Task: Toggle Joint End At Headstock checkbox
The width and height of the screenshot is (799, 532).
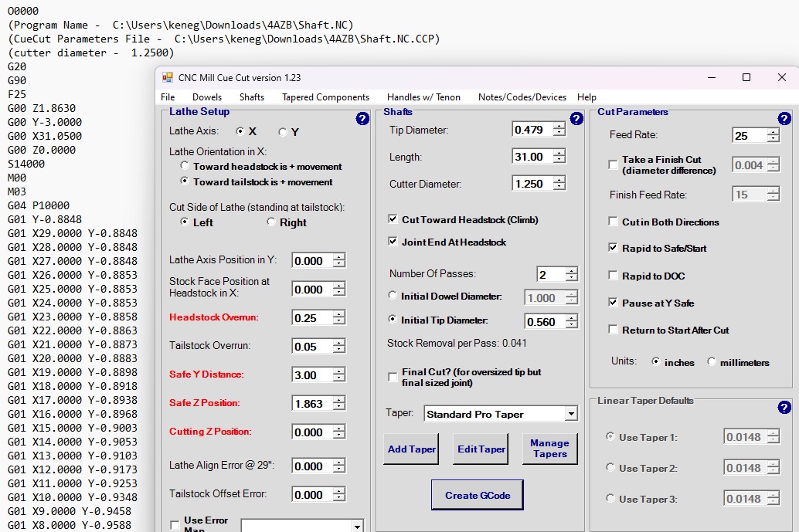Action: pos(393,242)
